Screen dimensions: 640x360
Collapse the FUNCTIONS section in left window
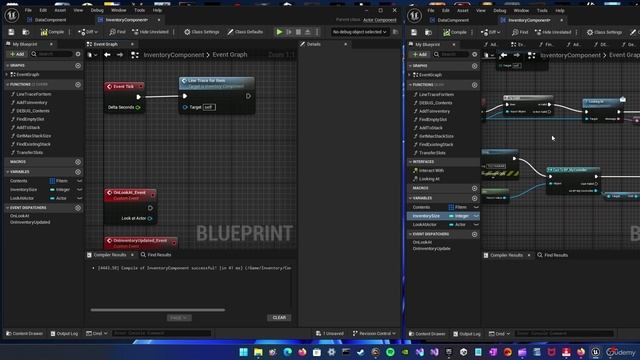coord(7,84)
